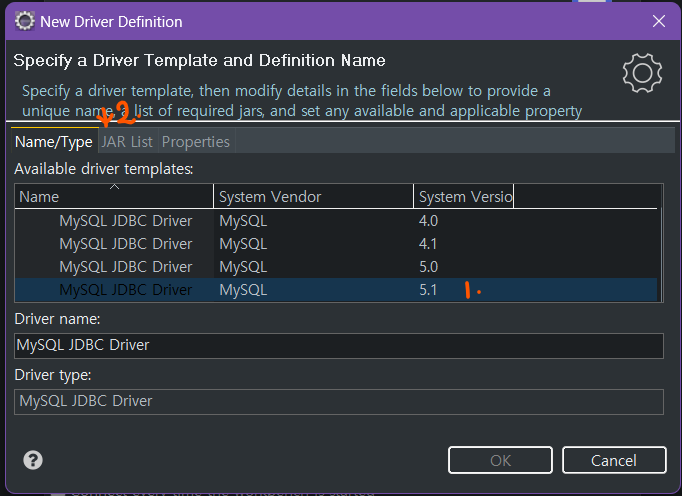Select the MySQL JDBC Driver version 4.1 row
This screenshot has width=682, height=496.
tap(336, 244)
